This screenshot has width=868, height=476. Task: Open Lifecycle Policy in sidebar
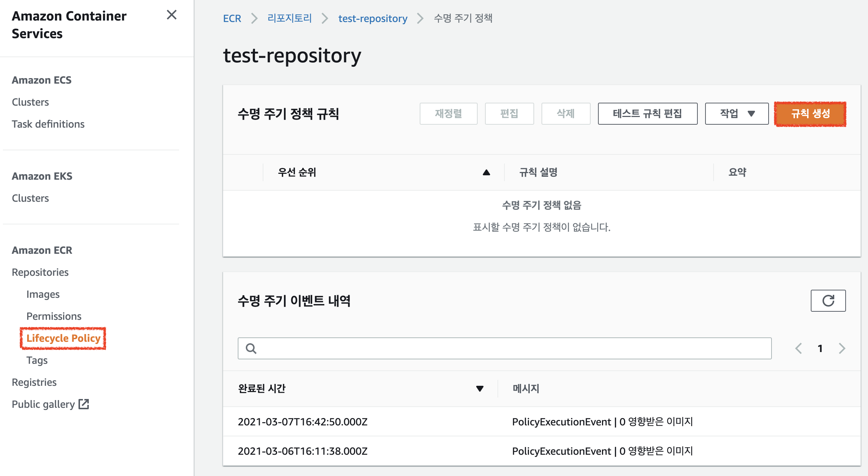coord(63,338)
